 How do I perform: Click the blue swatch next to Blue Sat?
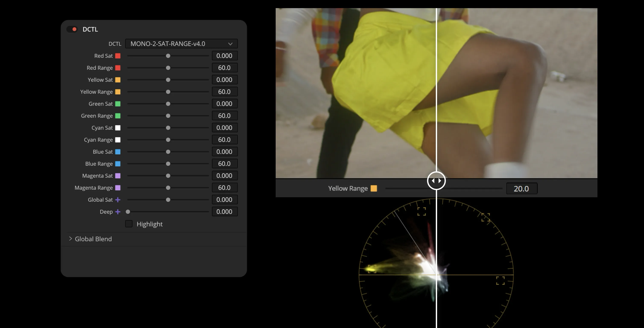[x=118, y=152]
